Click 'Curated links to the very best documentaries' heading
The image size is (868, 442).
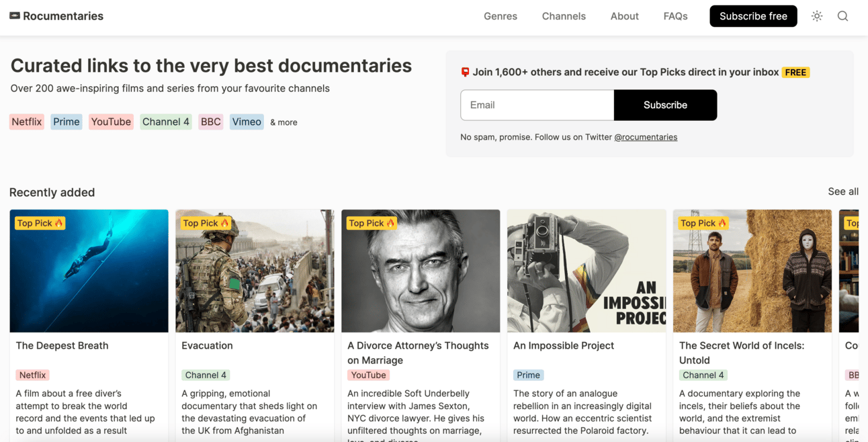(x=211, y=65)
